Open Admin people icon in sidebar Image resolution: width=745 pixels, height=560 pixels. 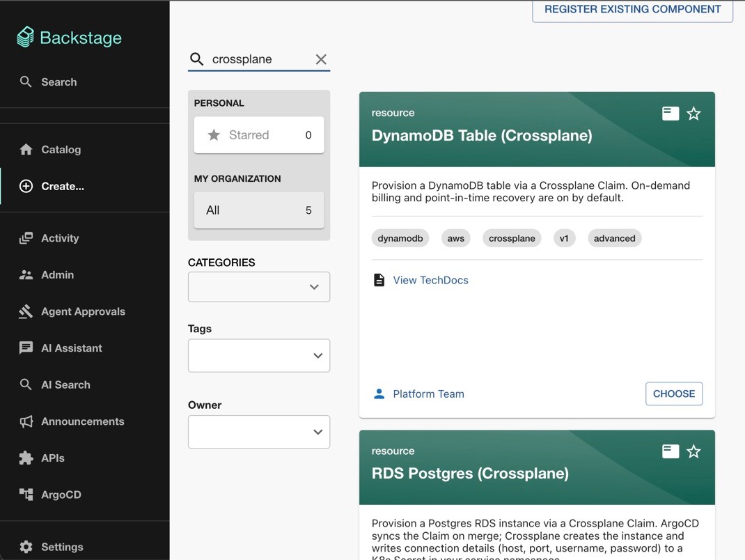[26, 274]
